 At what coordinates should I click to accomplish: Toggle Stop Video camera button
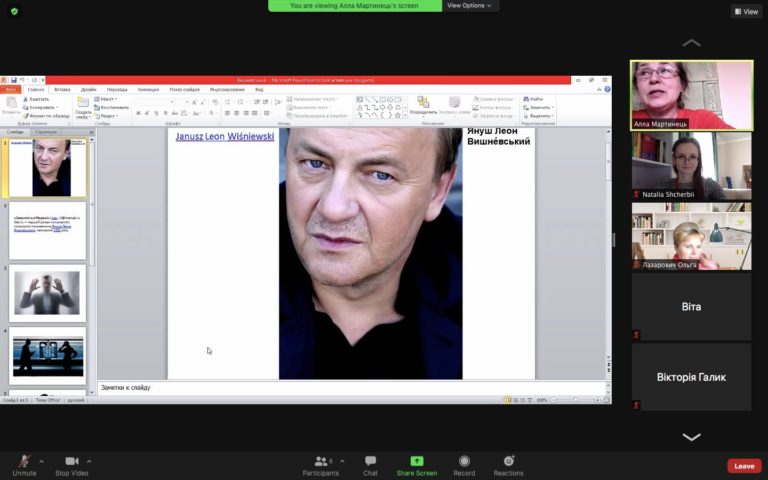click(72, 466)
